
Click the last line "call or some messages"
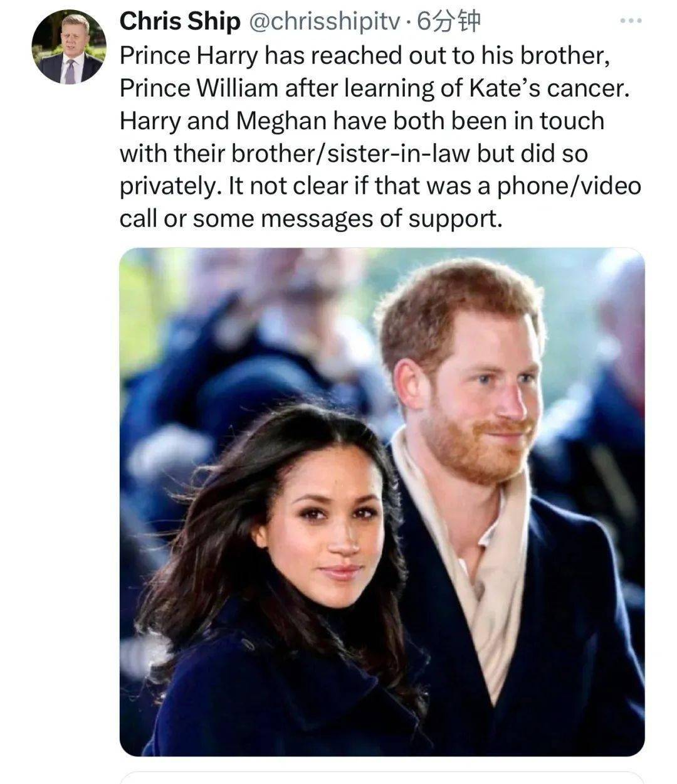click(x=311, y=219)
